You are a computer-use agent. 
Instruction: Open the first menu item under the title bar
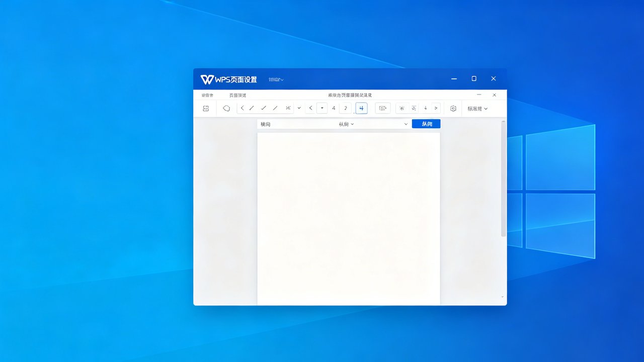pos(207,95)
